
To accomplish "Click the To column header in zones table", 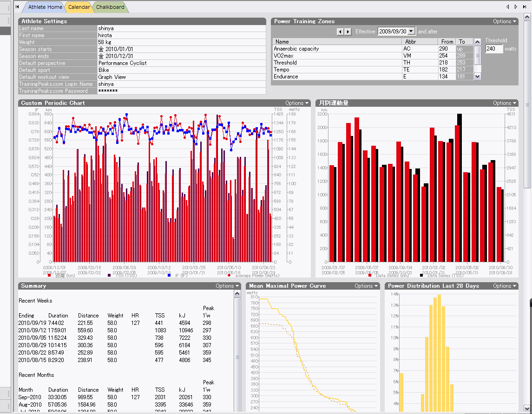I will tap(465, 42).
